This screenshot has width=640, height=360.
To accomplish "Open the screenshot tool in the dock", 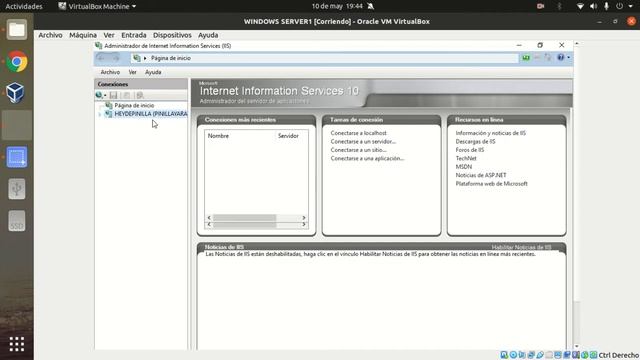I will [17, 157].
